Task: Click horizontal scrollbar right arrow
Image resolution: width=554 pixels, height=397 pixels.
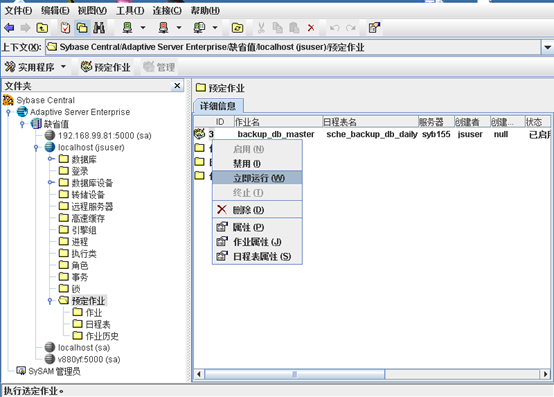Action: click(545, 374)
